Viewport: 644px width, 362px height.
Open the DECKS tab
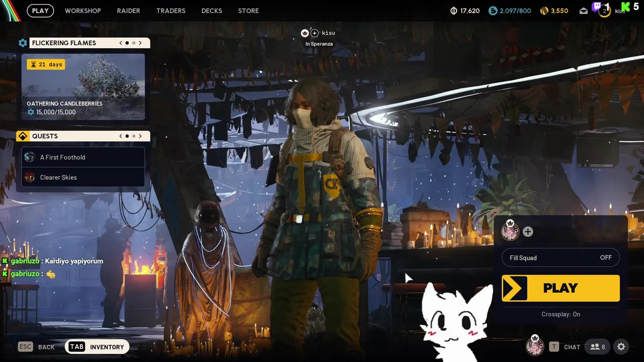pos(211,11)
